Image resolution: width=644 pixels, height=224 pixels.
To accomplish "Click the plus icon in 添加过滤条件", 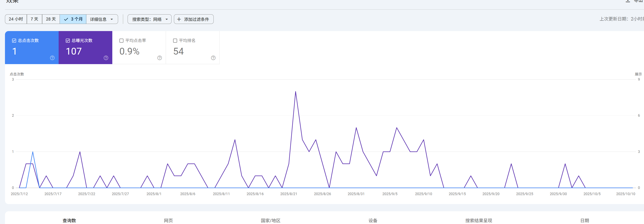I will point(179,19).
